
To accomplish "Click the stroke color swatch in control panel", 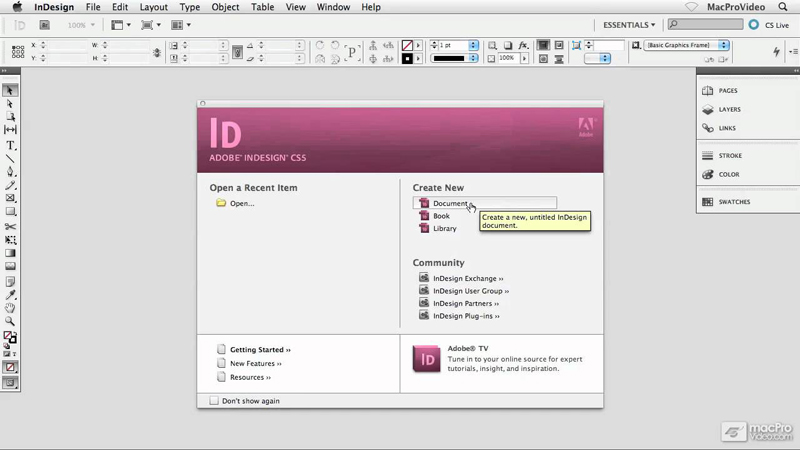I will 407,59.
